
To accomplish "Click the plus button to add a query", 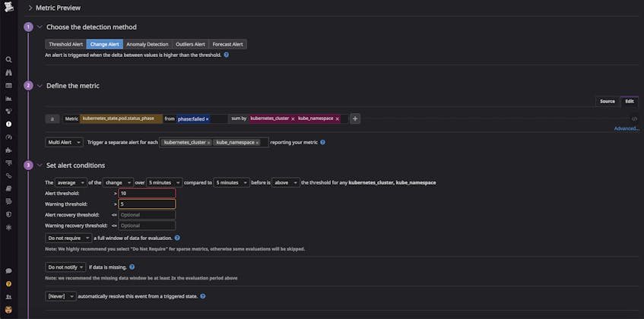I will pos(355,119).
